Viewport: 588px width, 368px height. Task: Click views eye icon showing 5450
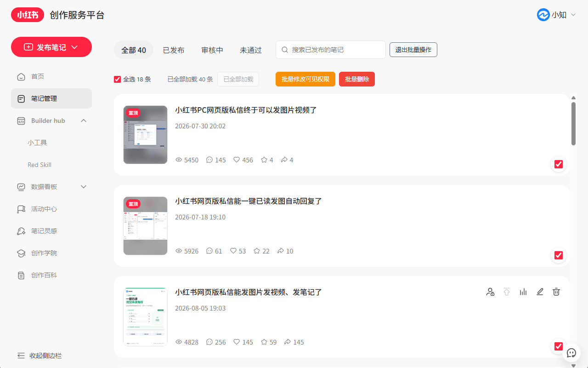click(x=179, y=160)
